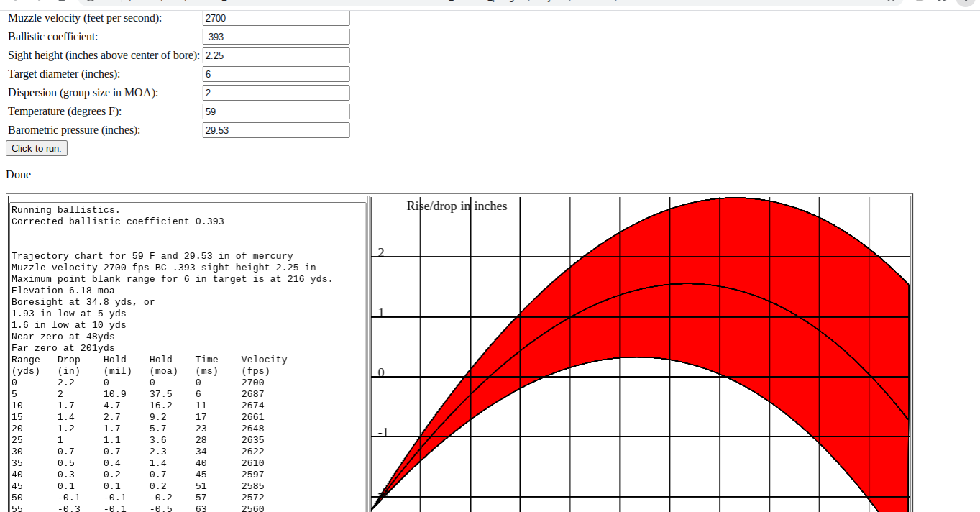Click the '-1' axis label on chart
The width and height of the screenshot is (980, 512).
pyautogui.click(x=383, y=432)
